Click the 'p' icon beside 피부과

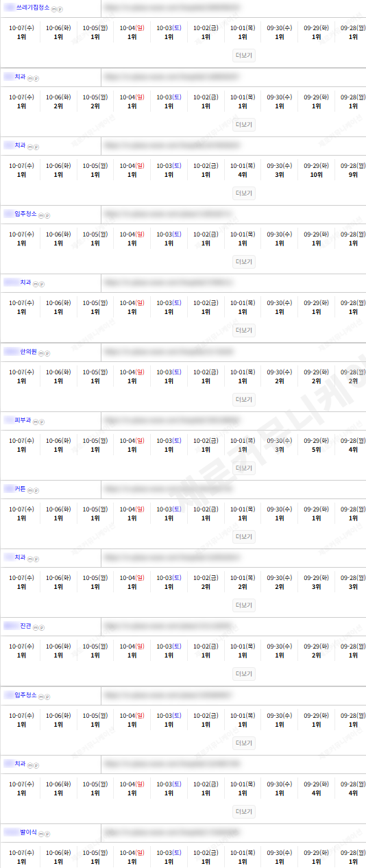click(x=41, y=422)
